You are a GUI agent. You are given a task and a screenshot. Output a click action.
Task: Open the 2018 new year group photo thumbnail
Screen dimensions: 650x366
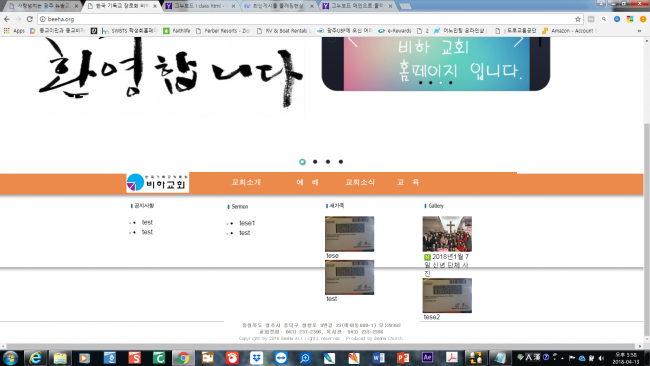(x=447, y=234)
